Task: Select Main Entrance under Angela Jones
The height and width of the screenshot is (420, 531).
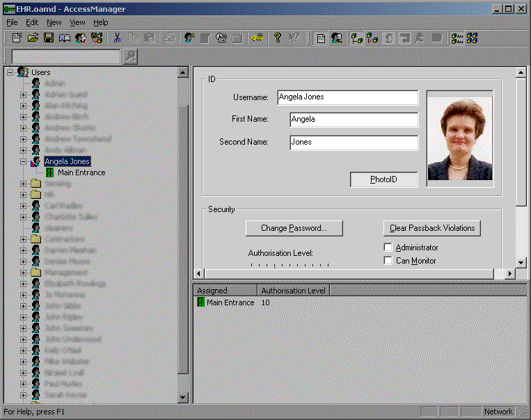Action: click(x=81, y=172)
